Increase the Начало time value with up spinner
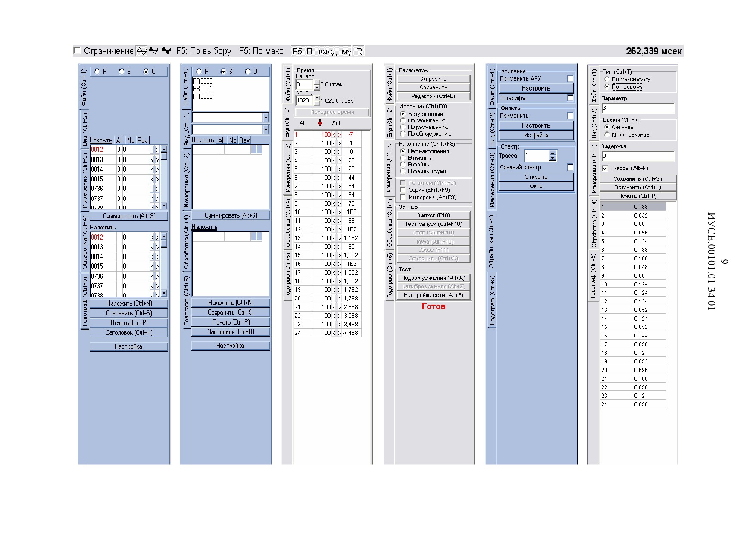756x534 pixels. coord(317,82)
